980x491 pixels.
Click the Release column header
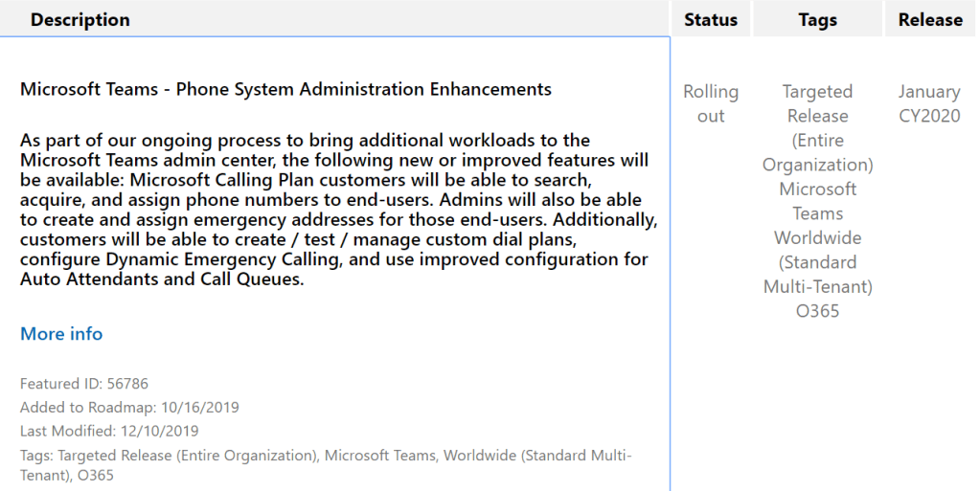tap(929, 20)
